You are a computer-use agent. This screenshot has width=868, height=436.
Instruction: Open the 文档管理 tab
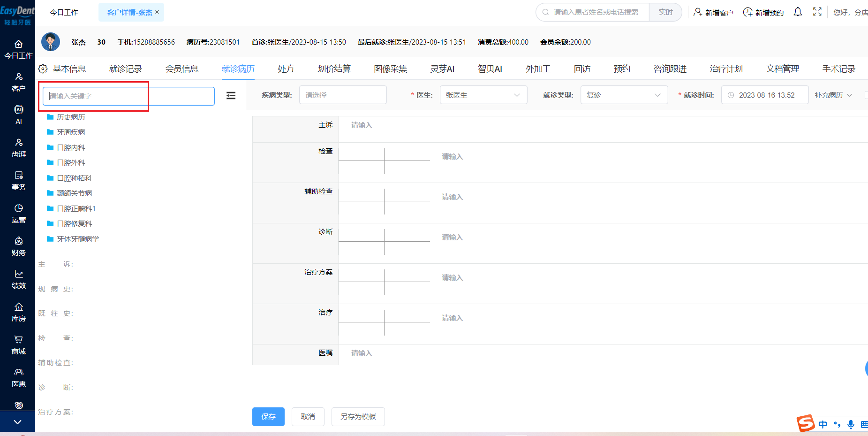(x=783, y=69)
